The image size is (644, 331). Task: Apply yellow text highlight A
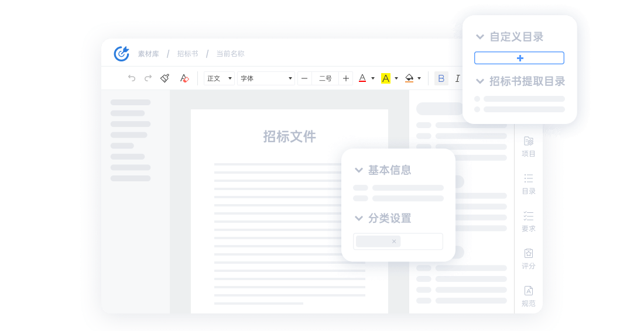(386, 78)
